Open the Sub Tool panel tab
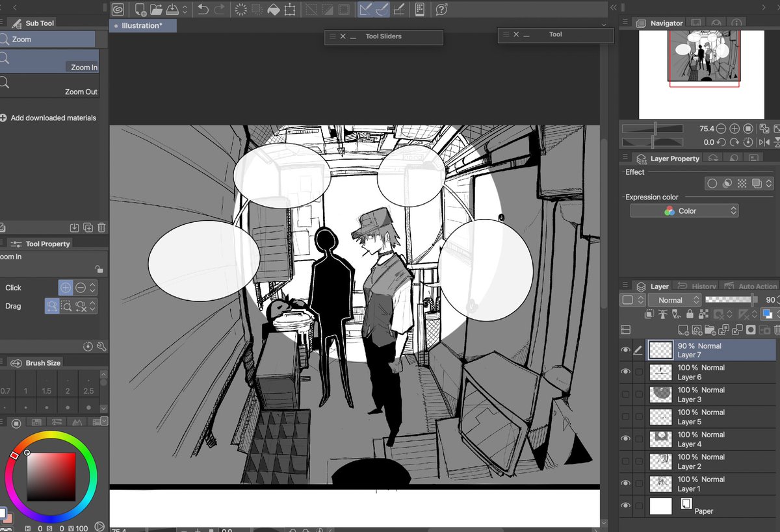Screen dimensions: 780x532 (x=34, y=23)
